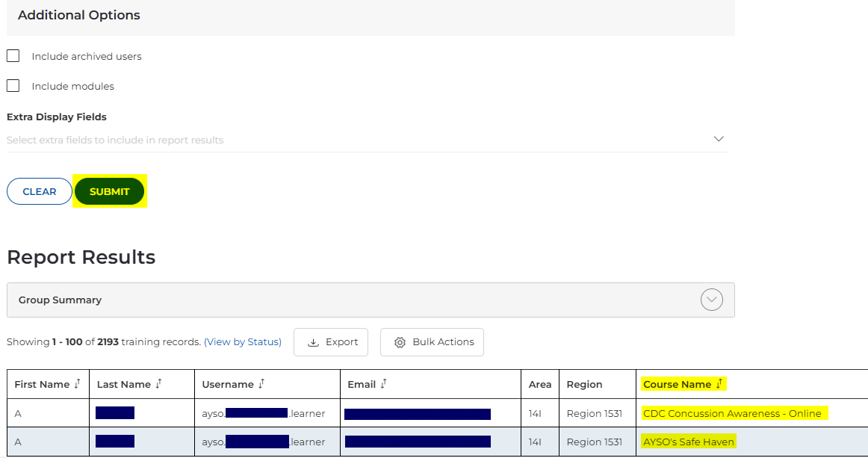Sort by Last Name column arrow icon
The image size is (868, 458).
click(x=158, y=384)
